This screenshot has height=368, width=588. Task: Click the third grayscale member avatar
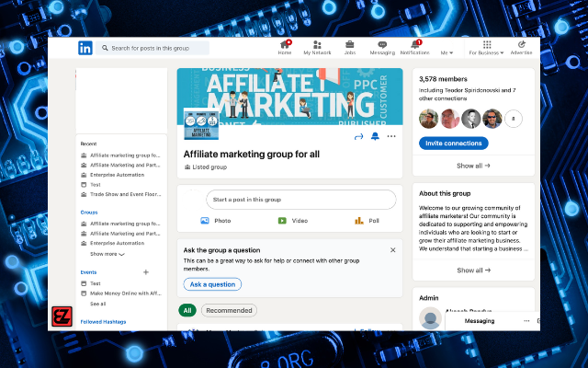point(471,119)
